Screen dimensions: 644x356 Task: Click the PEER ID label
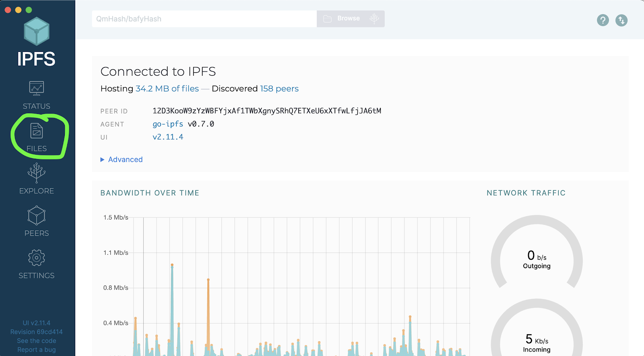click(x=114, y=111)
